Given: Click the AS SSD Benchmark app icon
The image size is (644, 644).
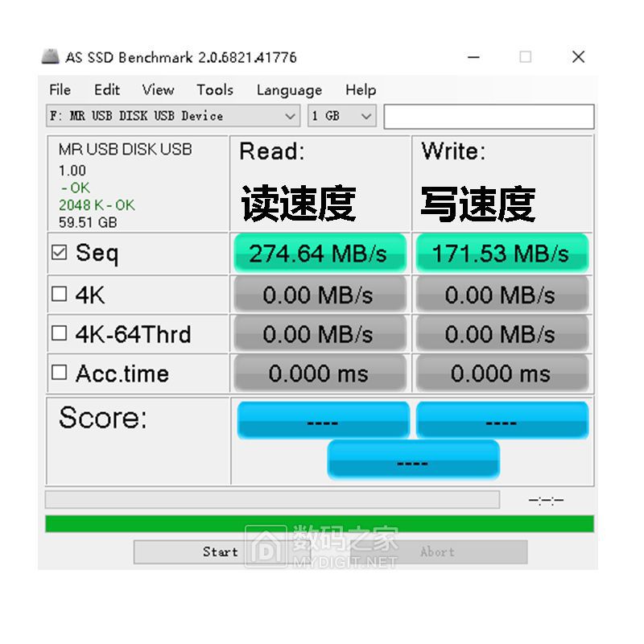Looking at the screenshot, I should [x=50, y=56].
